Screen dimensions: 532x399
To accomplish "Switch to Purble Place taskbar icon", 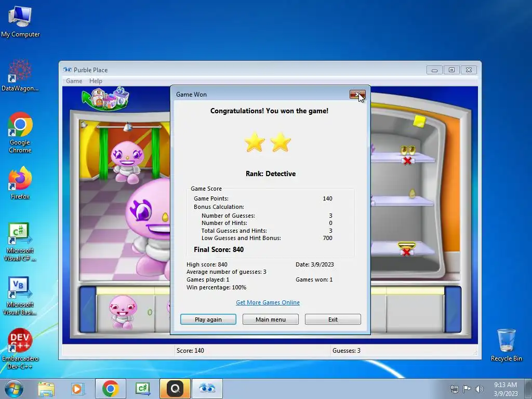I will point(207,389).
